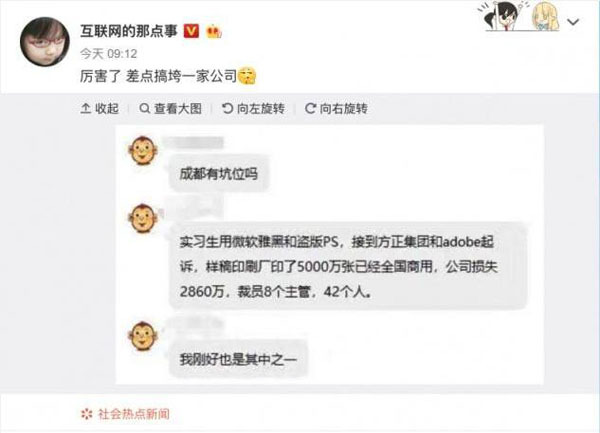This screenshot has height=433, width=600.
Task: Click the cartoon characters decoration at top right
Action: point(520,16)
